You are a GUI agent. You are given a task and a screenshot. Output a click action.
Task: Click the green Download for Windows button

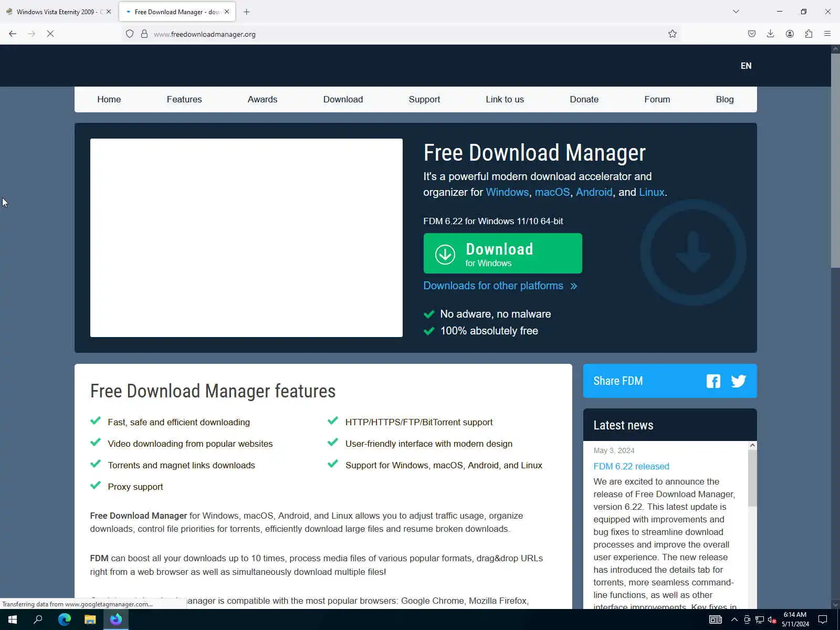coord(503,254)
